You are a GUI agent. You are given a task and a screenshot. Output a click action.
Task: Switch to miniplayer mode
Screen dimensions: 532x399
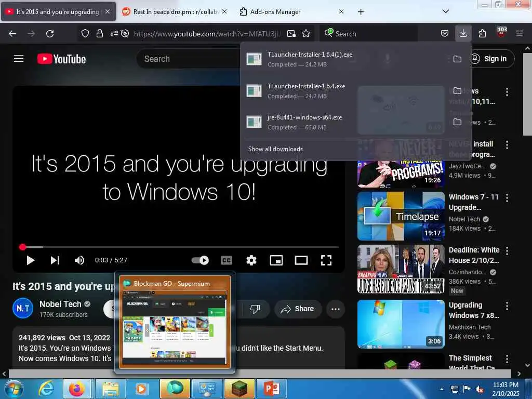coord(276,260)
